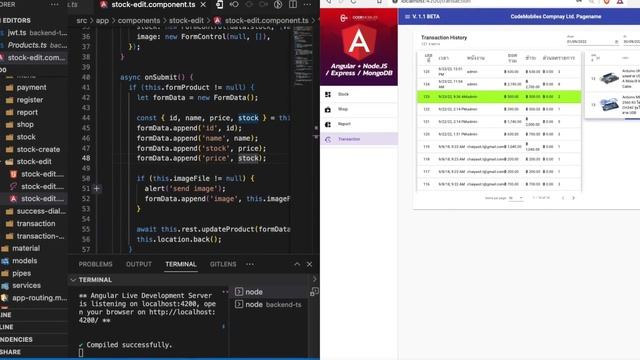This screenshot has height=360, width=640.
Task: Click the Shop sidebar bag icon
Action: click(328, 109)
